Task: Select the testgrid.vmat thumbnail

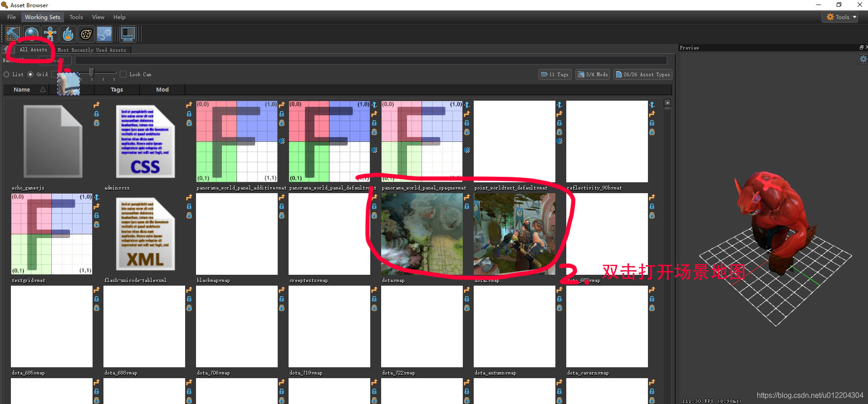Action: [52, 234]
